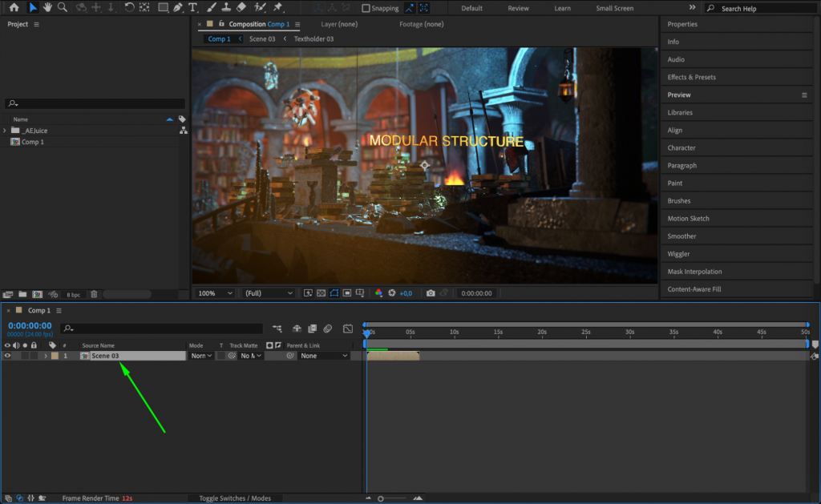Select the Puppet Pin tool
The width and height of the screenshot is (821, 504).
(277, 8)
